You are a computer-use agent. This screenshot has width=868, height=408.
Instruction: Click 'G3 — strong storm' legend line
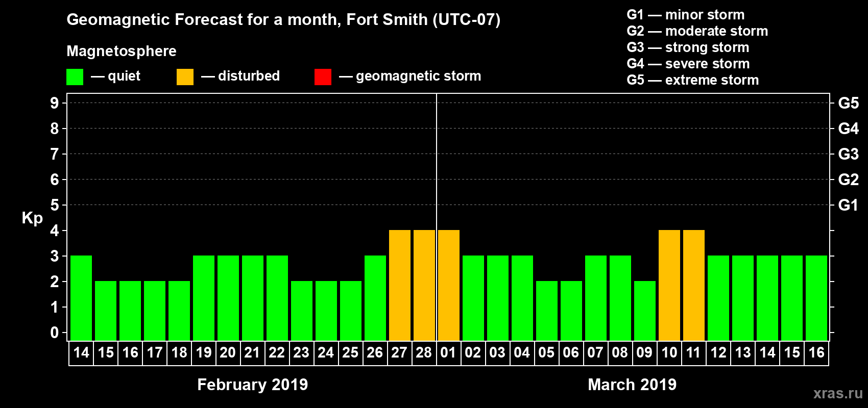coord(688,47)
